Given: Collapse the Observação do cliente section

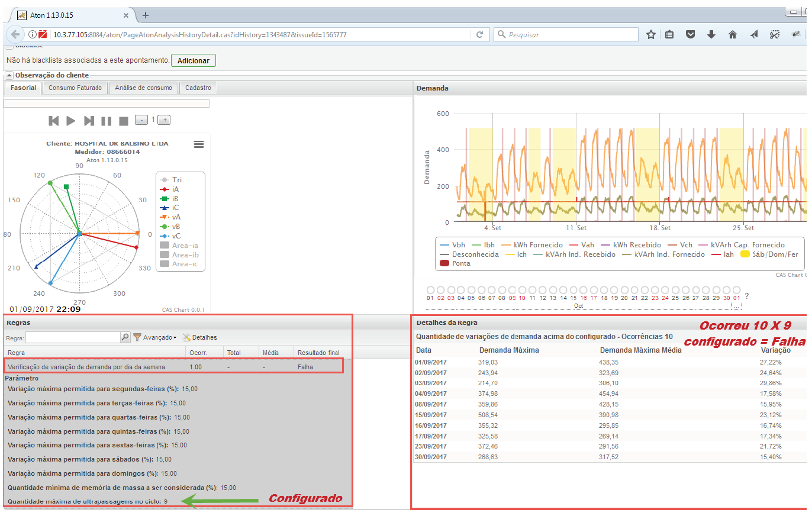Looking at the screenshot, I should [x=9, y=75].
